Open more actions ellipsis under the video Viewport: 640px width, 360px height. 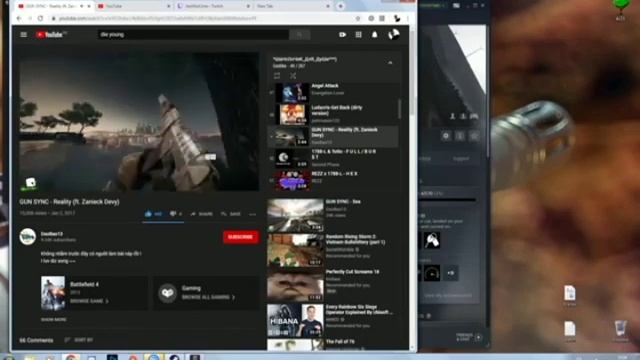pyautogui.click(x=253, y=214)
